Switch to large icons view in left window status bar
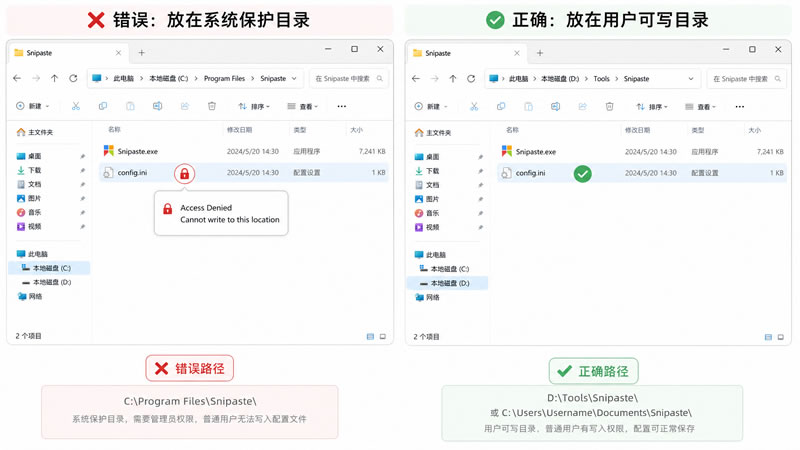The image size is (800, 450). [383, 337]
